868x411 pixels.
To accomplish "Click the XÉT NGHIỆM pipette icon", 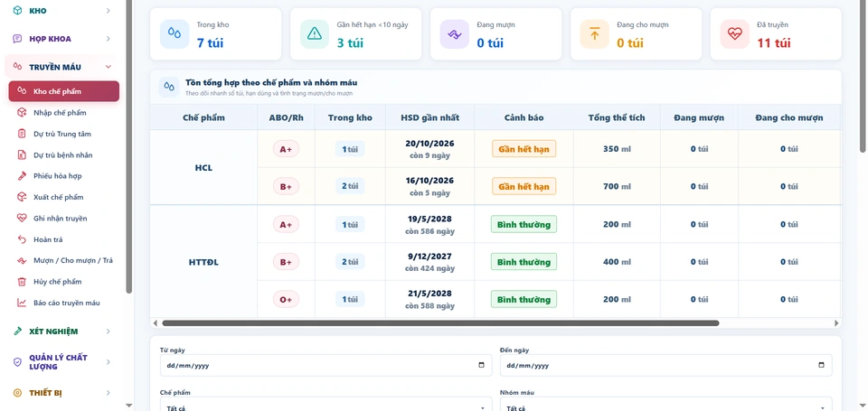I will [18, 332].
